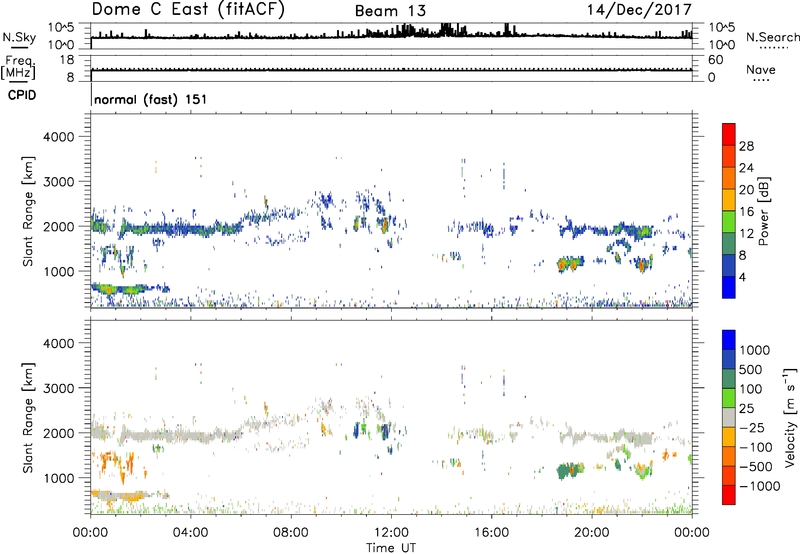Click the '12:00' time axis tick label

coord(391,533)
